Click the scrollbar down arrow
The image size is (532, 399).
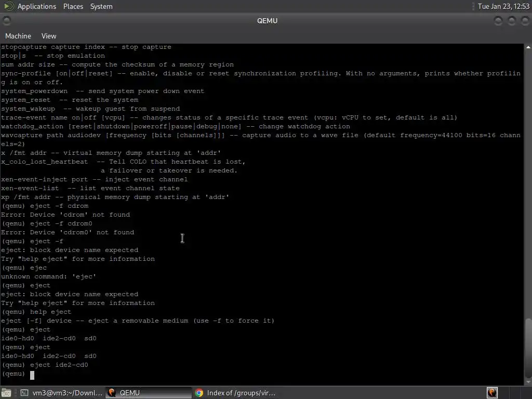coord(528,382)
